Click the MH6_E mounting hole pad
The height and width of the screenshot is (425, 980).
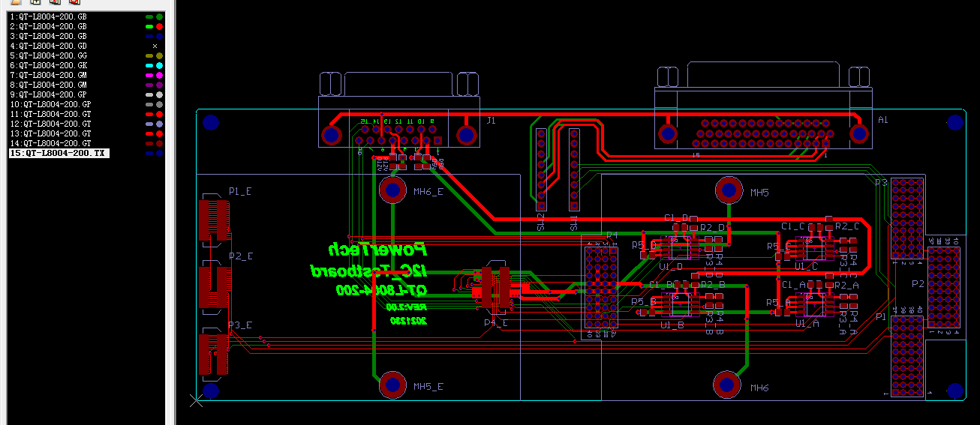(x=392, y=190)
